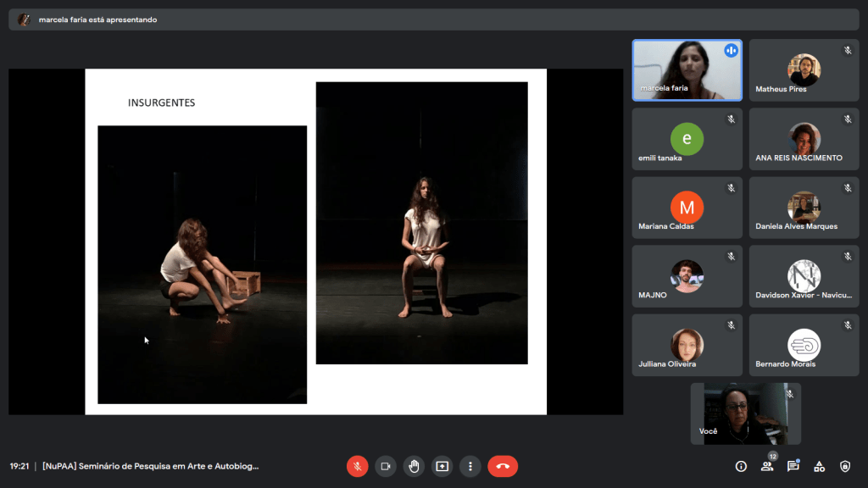
Task: Raise your hand in the meeting
Action: 414,466
